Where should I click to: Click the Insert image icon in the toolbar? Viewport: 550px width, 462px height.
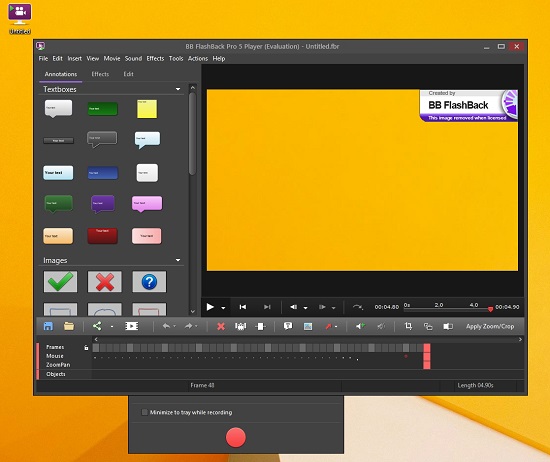pos(308,327)
